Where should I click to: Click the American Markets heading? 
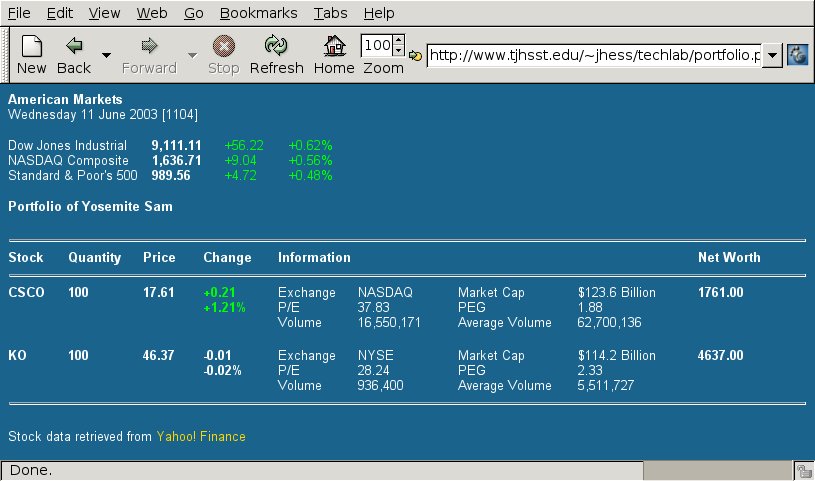click(x=65, y=99)
